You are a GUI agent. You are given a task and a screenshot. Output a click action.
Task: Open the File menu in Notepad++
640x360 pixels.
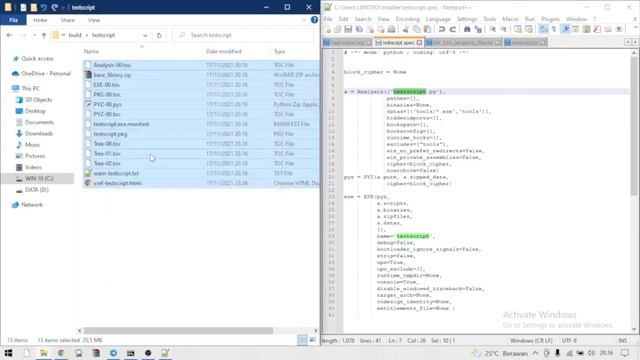pyautogui.click(x=328, y=19)
